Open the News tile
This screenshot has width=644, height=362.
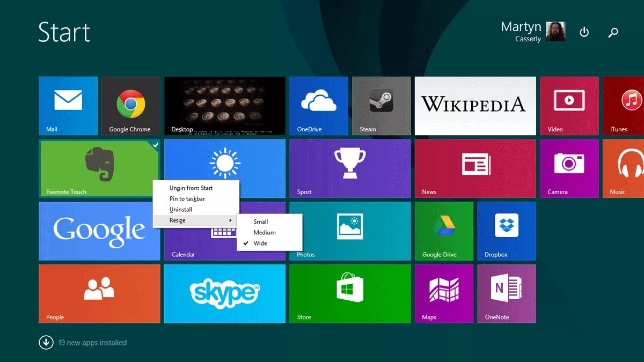(475, 168)
